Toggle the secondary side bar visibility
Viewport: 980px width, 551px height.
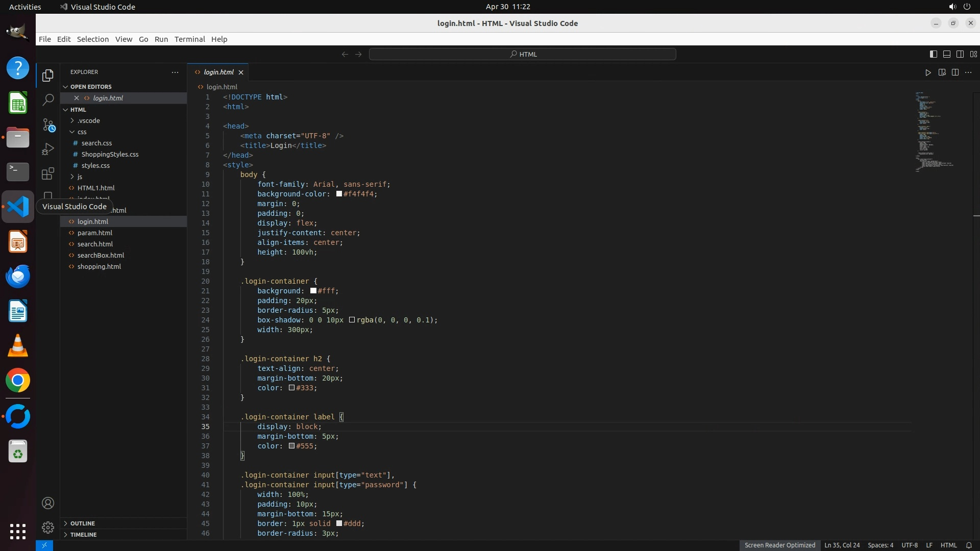tap(960, 54)
